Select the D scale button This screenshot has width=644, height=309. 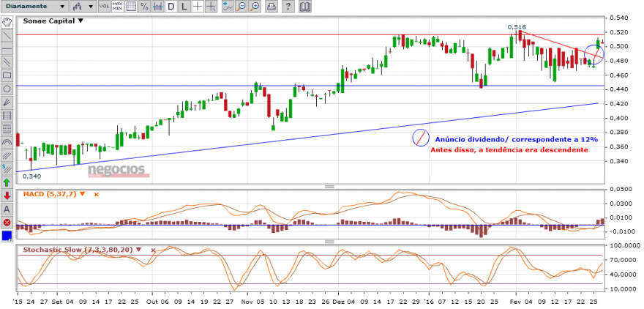click(171, 6)
